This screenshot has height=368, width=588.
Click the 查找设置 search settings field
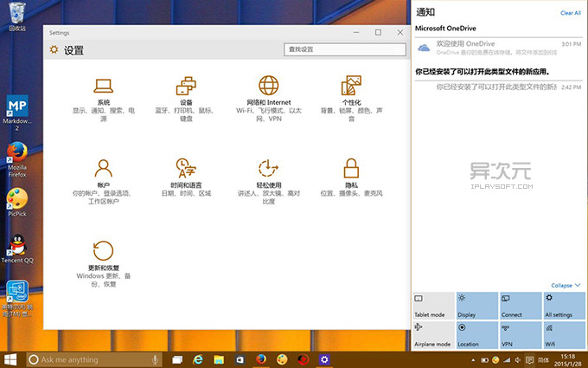pyautogui.click(x=345, y=49)
